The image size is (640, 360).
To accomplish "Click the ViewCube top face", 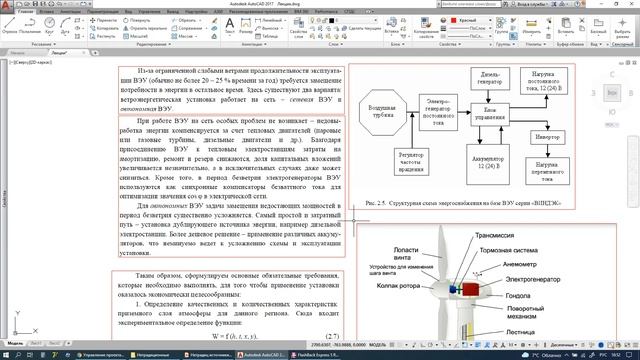I will tap(612, 93).
